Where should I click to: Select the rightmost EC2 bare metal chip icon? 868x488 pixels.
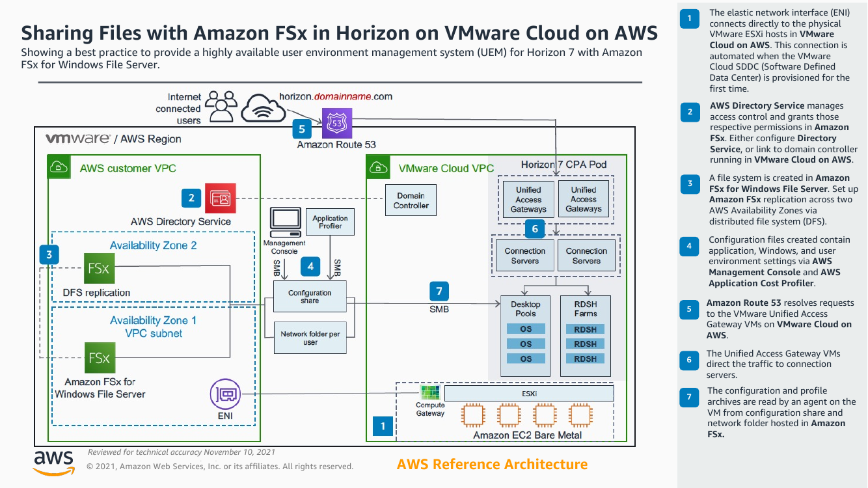click(580, 416)
